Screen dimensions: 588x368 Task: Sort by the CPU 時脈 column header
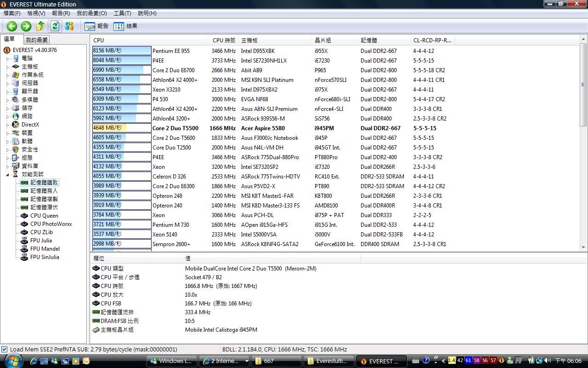point(222,40)
